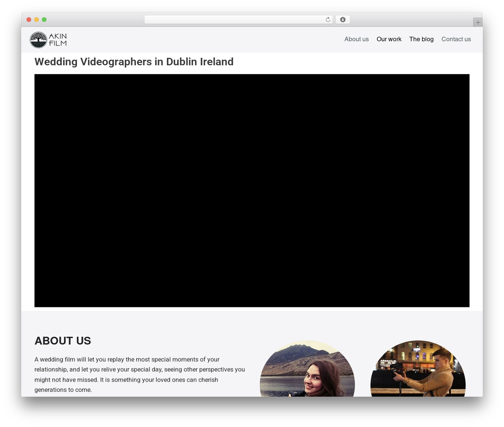This screenshot has height=427, width=504.
Task: Maximize the window using the green button
Action: point(44,20)
